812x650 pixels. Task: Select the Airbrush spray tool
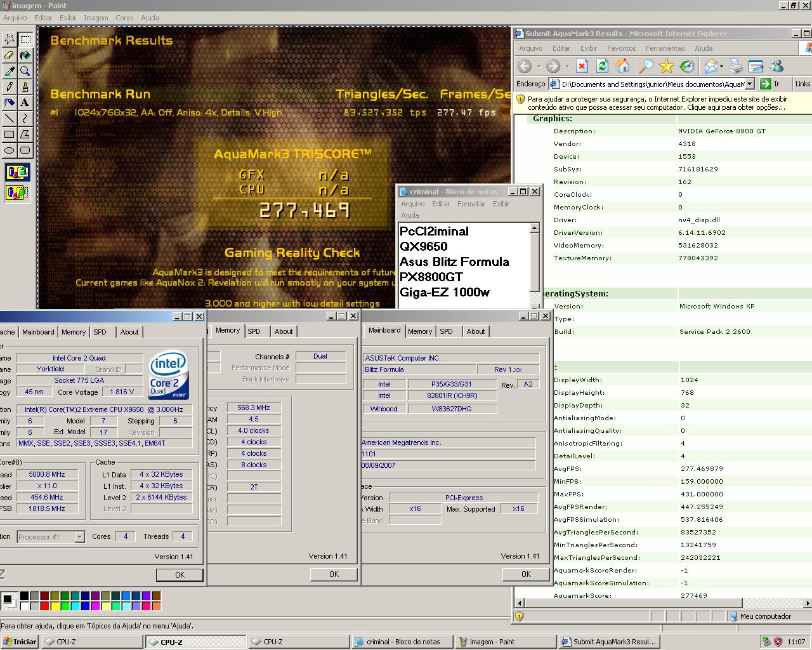[10, 103]
